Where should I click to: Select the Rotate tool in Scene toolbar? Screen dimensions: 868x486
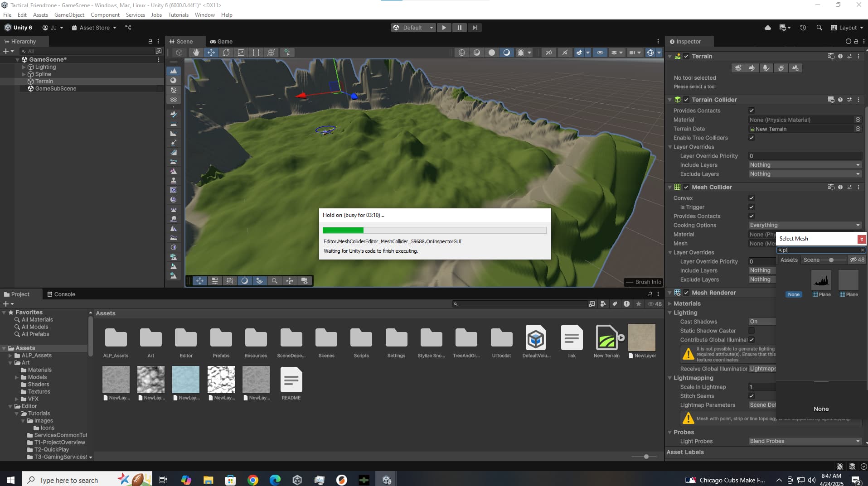226,53
